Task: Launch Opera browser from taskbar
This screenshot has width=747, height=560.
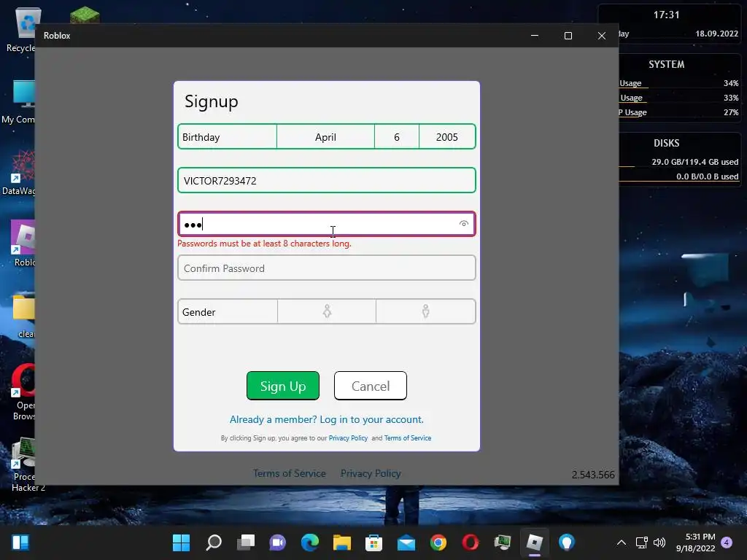Action: 471,542
